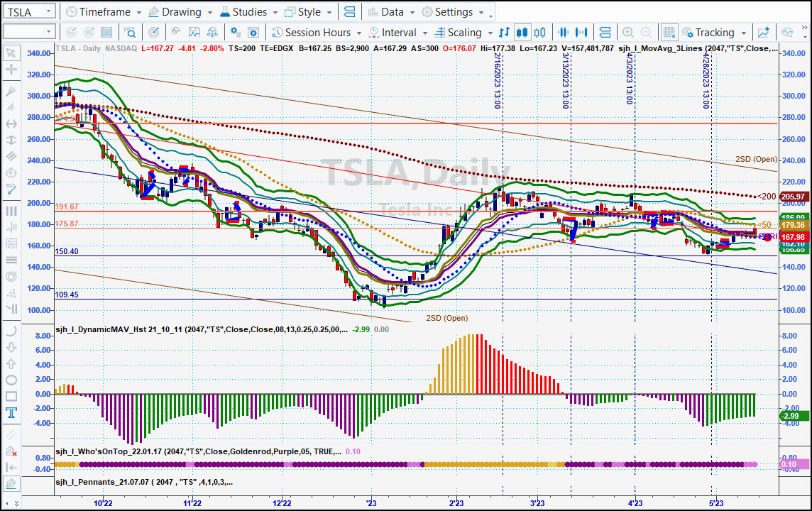Image resolution: width=812 pixels, height=511 pixels.
Task: Open the Settings menu
Action: click(453, 12)
